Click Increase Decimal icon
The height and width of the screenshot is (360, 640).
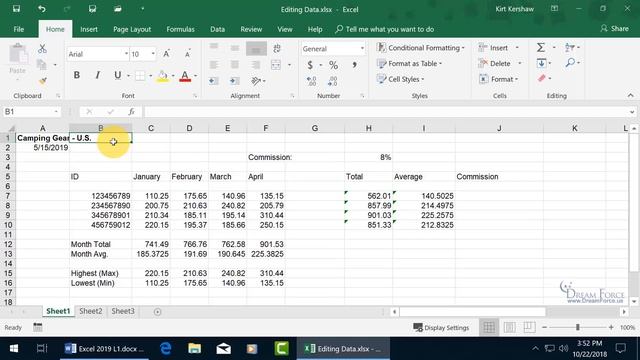(x=311, y=81)
